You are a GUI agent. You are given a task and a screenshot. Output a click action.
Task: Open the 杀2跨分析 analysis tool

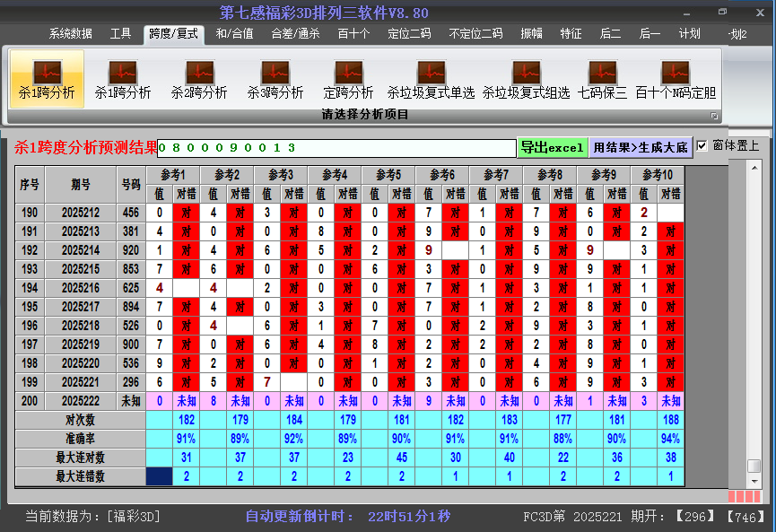(199, 79)
